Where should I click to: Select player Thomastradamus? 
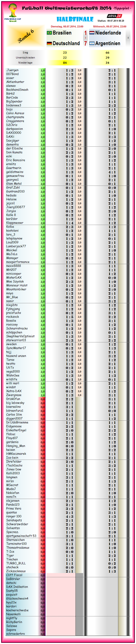point(17,548)
